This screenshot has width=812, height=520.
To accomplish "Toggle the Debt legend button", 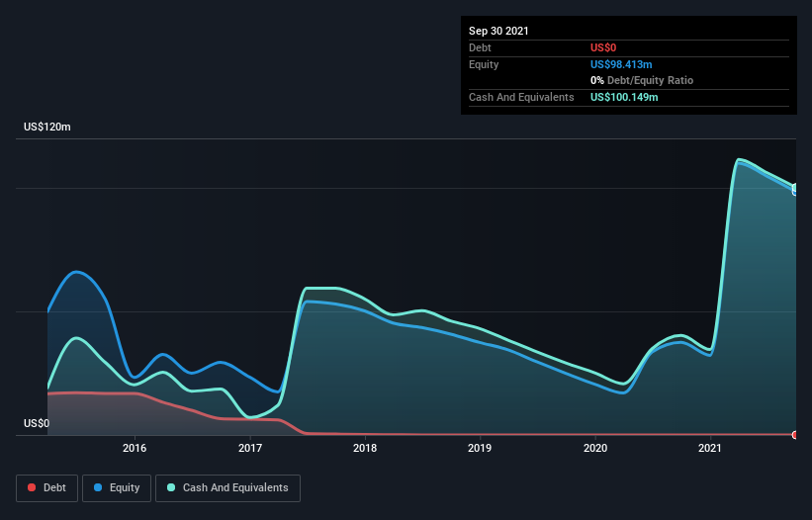I will click(46, 488).
